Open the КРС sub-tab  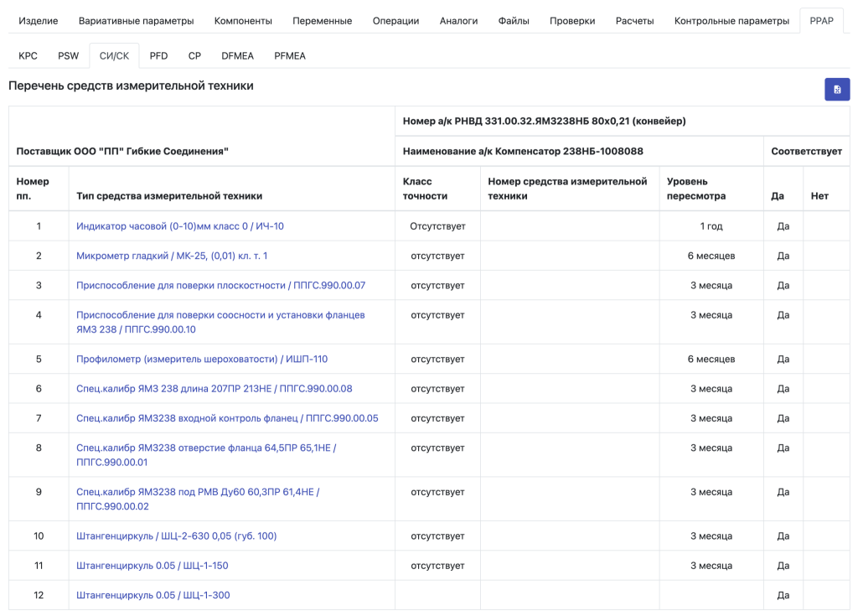tap(28, 56)
